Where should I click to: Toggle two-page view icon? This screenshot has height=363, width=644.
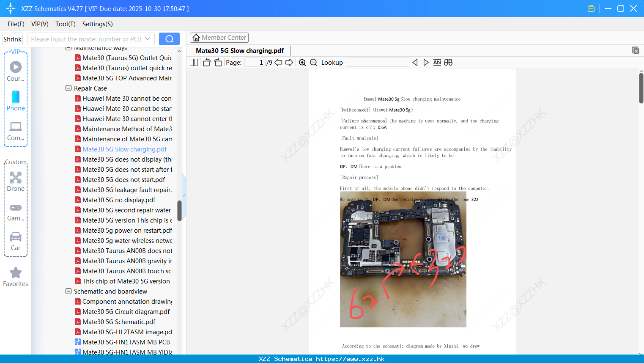click(x=194, y=62)
